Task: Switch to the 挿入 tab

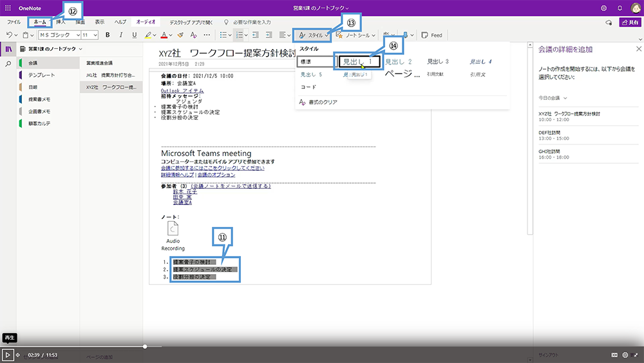Action: pyautogui.click(x=61, y=22)
